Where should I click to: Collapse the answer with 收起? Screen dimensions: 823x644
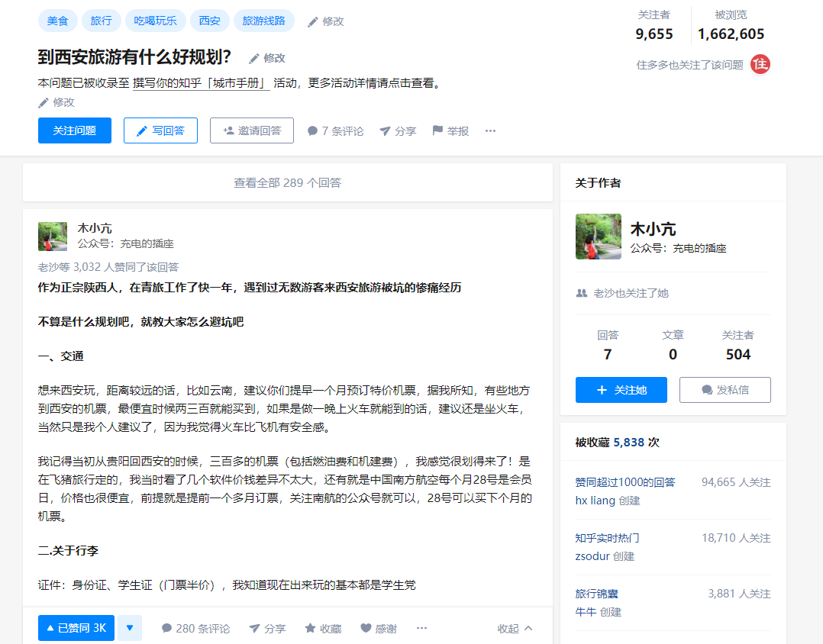tap(515, 628)
